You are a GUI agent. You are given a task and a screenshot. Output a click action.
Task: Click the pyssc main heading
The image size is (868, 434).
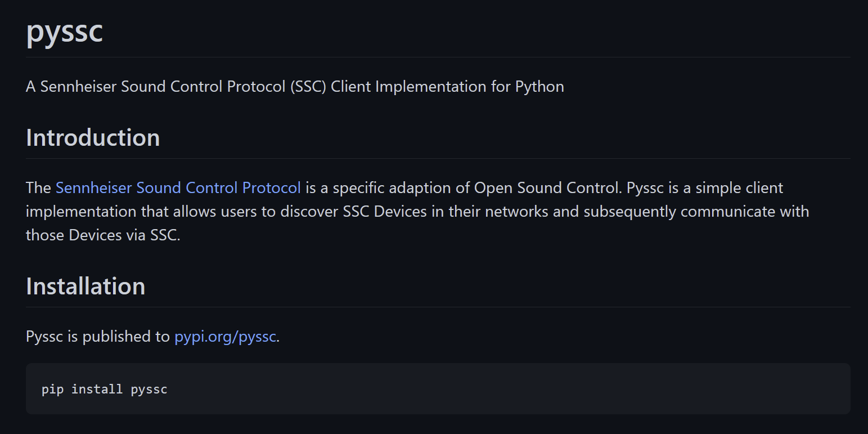[x=65, y=31]
